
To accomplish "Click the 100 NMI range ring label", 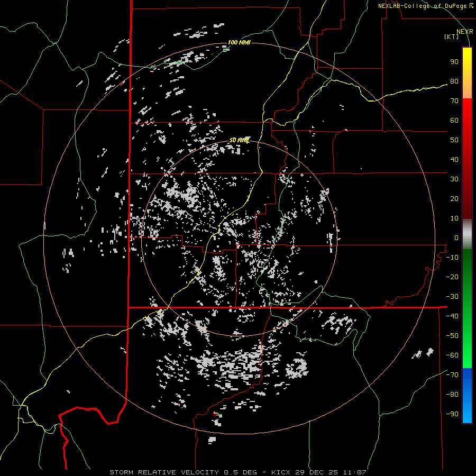I will (x=239, y=42).
